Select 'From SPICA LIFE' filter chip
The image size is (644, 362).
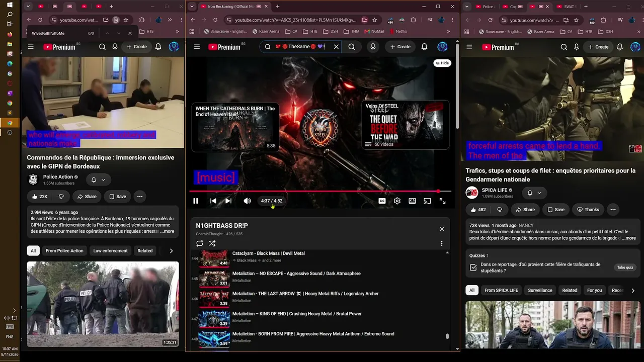pyautogui.click(x=501, y=291)
